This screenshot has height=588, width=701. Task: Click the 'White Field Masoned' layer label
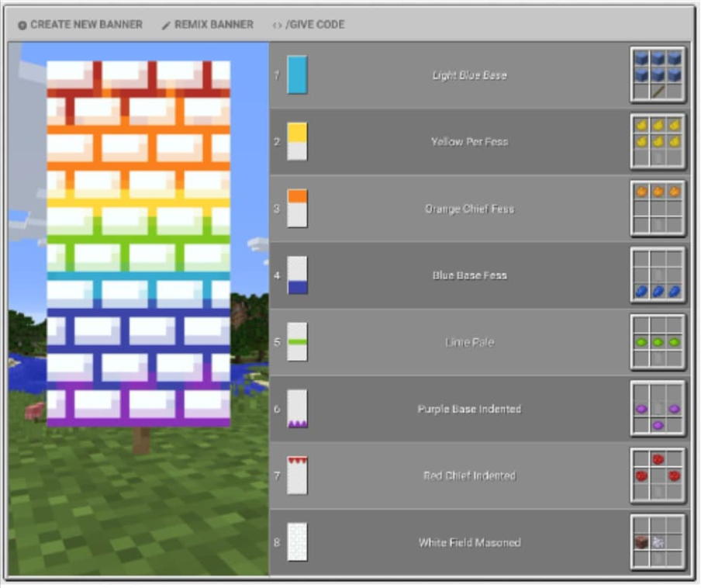pos(469,542)
